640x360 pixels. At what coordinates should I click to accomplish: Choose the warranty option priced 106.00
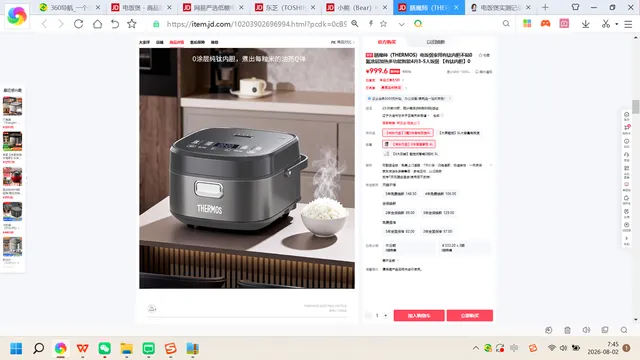(440, 193)
